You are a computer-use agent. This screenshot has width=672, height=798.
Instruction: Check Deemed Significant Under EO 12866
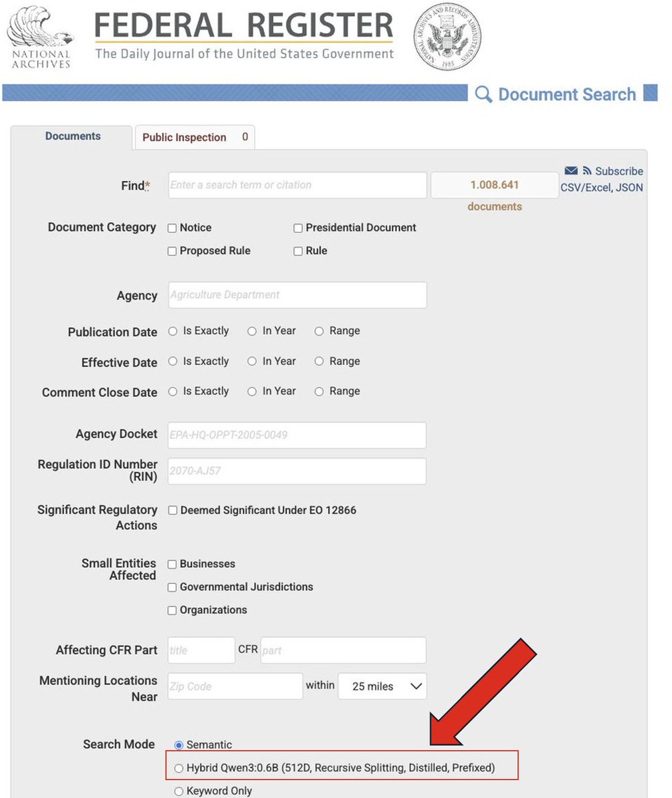pos(173,511)
